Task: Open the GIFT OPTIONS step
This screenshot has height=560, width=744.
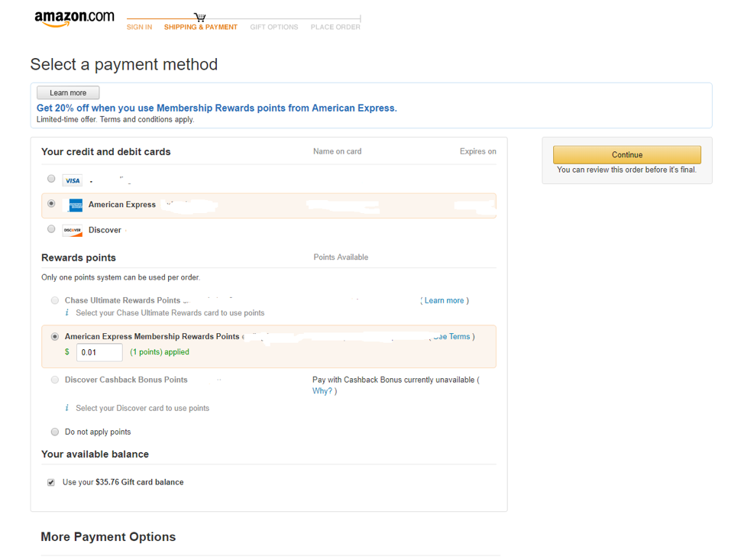Action: (x=274, y=27)
